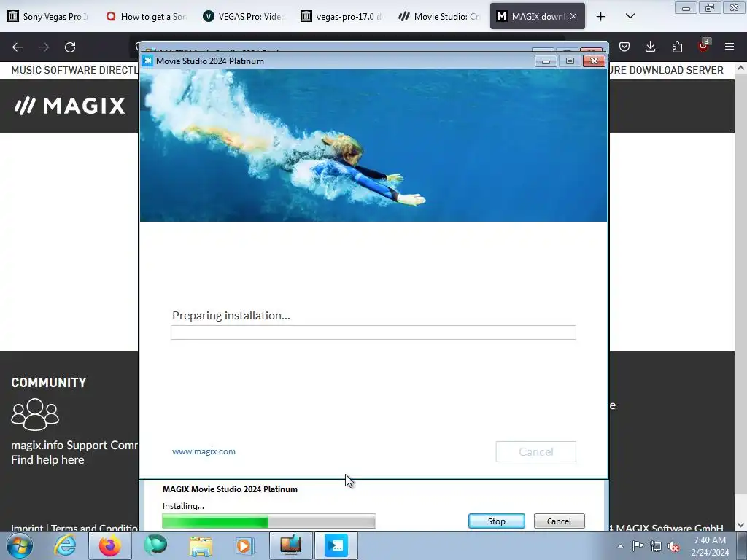Click the Stop button in download window
The image size is (747, 560).
point(496,521)
